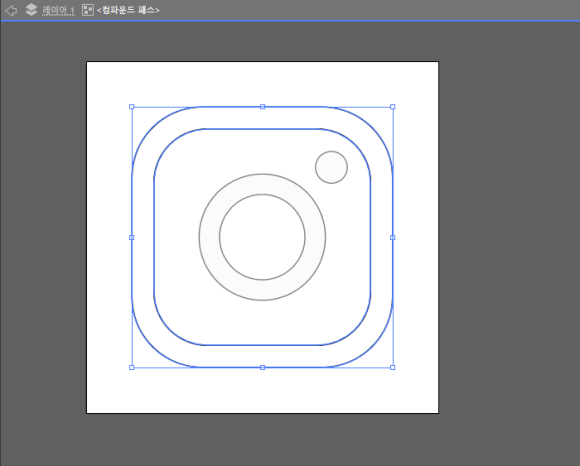Screen dimensions: 580x466
Task: Click the left-middle bounding box handle
Action: point(132,237)
